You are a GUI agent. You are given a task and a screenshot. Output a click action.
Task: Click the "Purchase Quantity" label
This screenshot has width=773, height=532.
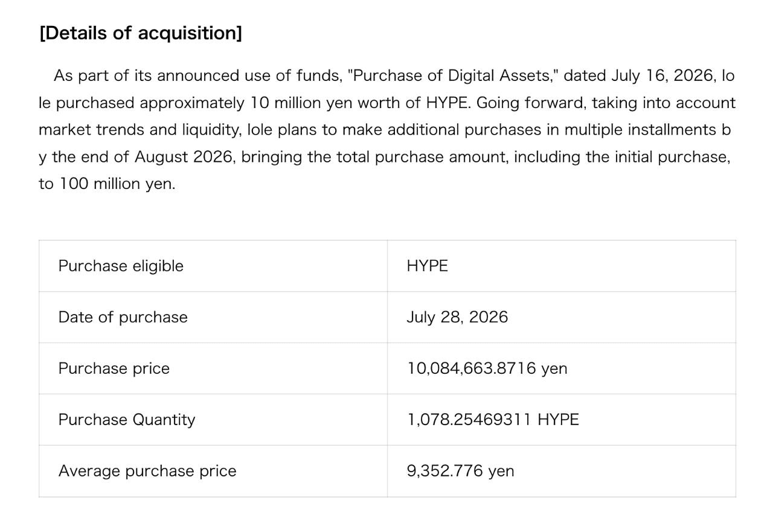click(x=127, y=420)
